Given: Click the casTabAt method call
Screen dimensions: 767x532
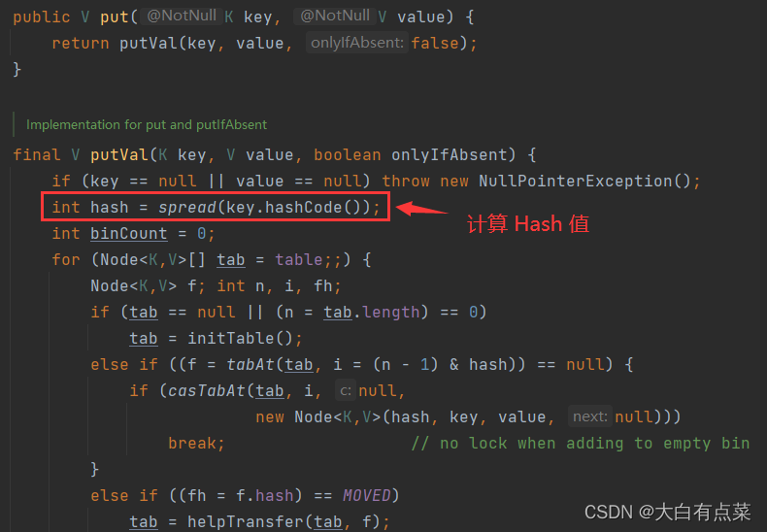Looking at the screenshot, I should click(207, 390).
